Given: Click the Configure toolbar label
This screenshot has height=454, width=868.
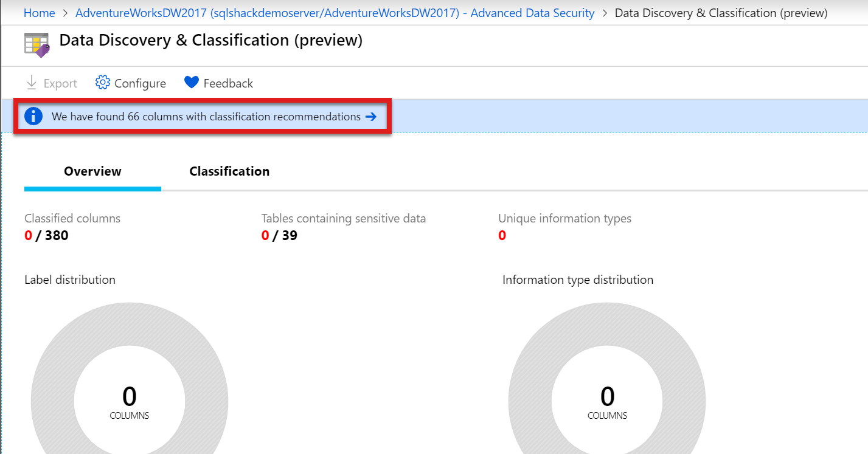Looking at the screenshot, I should [140, 84].
